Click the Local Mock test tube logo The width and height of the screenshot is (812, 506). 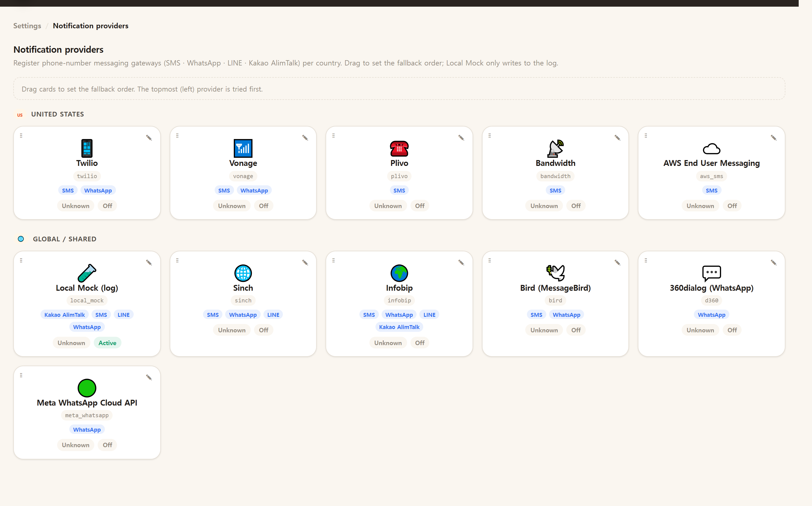(x=87, y=273)
